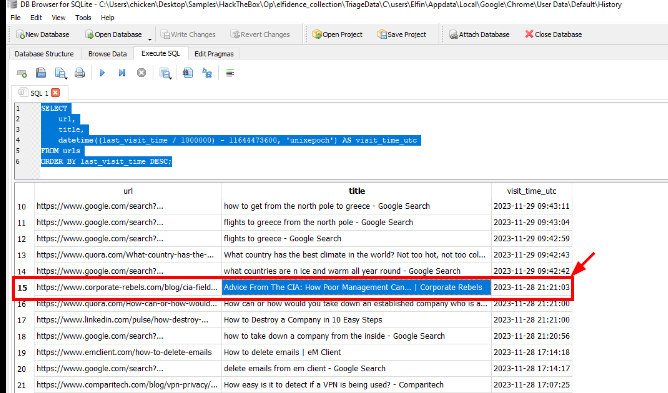Viewport: 668px width, 393px height.
Task: Select the comparitech.com vpn-privacy url cell
Action: 128,385
